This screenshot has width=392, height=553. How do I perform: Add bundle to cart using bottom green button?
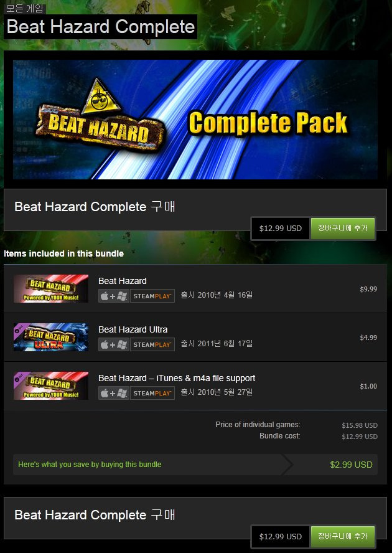coord(342,536)
